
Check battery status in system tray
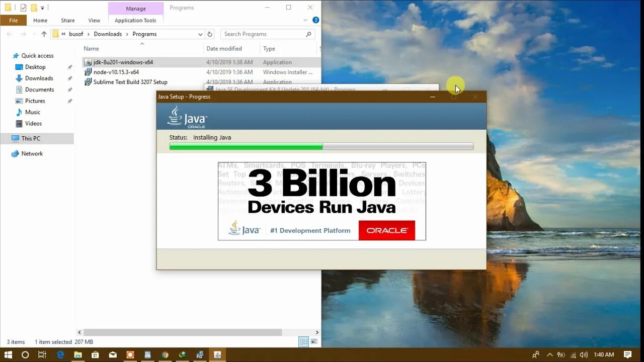561,354
